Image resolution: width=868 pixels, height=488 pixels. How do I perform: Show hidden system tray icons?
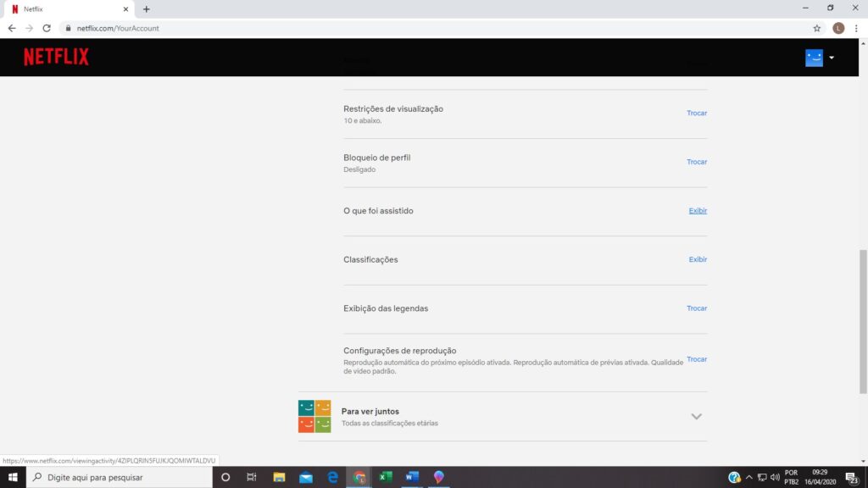tap(749, 477)
